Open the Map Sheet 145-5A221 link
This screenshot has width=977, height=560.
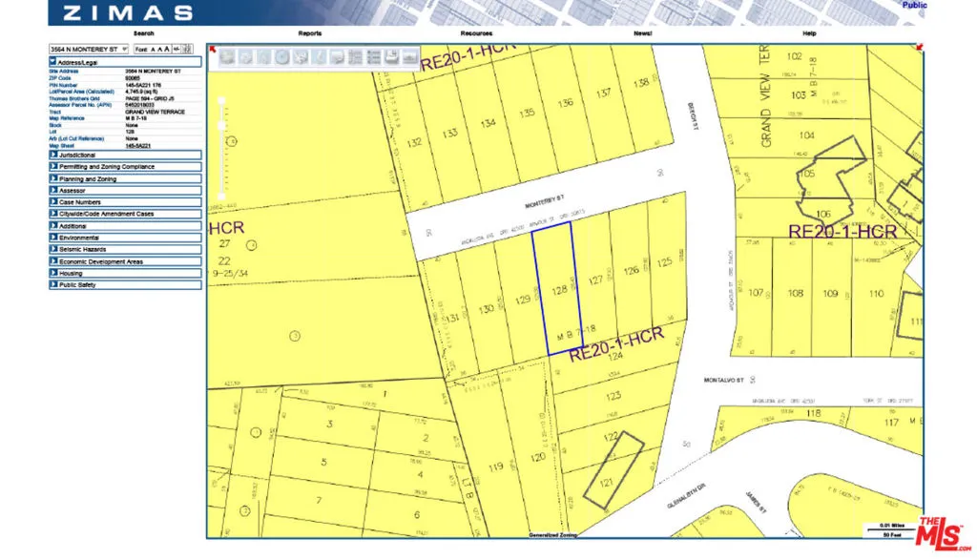point(138,145)
